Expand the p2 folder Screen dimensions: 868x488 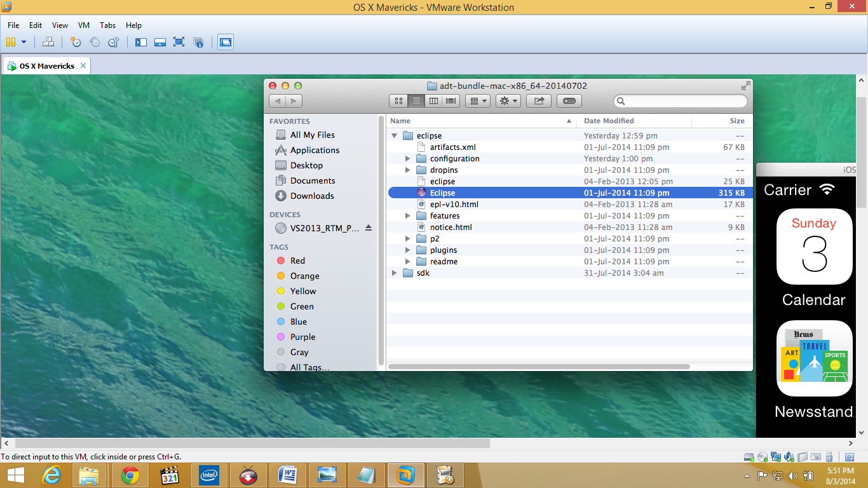pos(408,238)
